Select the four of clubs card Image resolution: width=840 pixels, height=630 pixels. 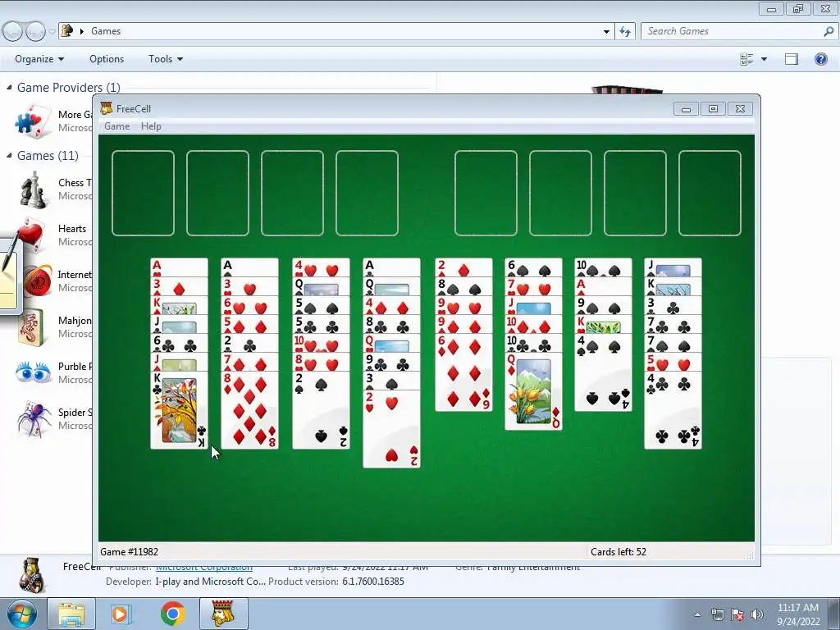(673, 410)
